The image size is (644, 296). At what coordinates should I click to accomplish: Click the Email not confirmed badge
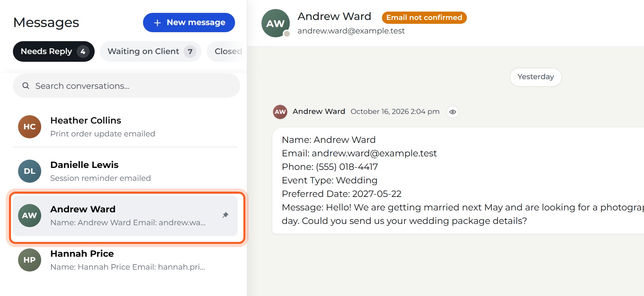(x=424, y=17)
